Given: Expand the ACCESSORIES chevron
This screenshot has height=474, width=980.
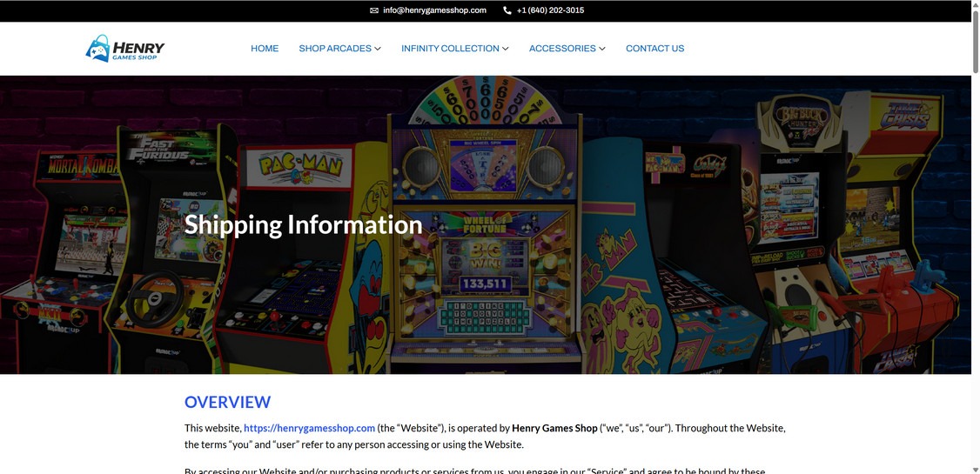Looking at the screenshot, I should [x=602, y=49].
